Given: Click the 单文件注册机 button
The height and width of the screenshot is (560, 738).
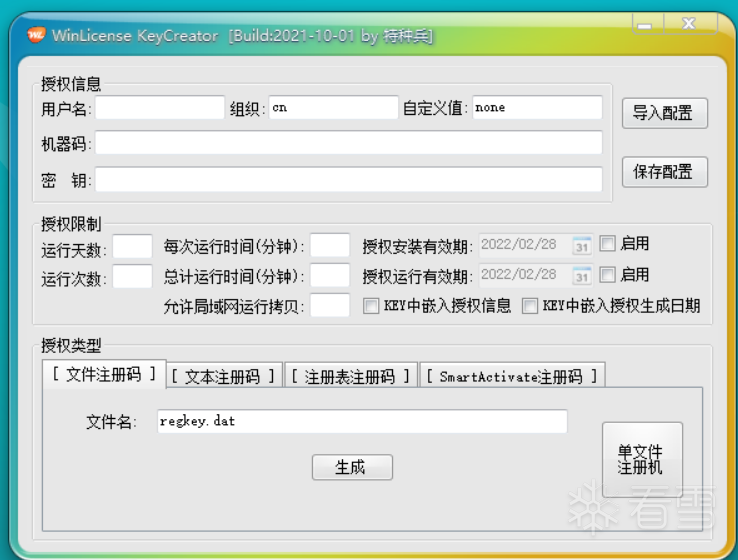Looking at the screenshot, I should [x=642, y=459].
